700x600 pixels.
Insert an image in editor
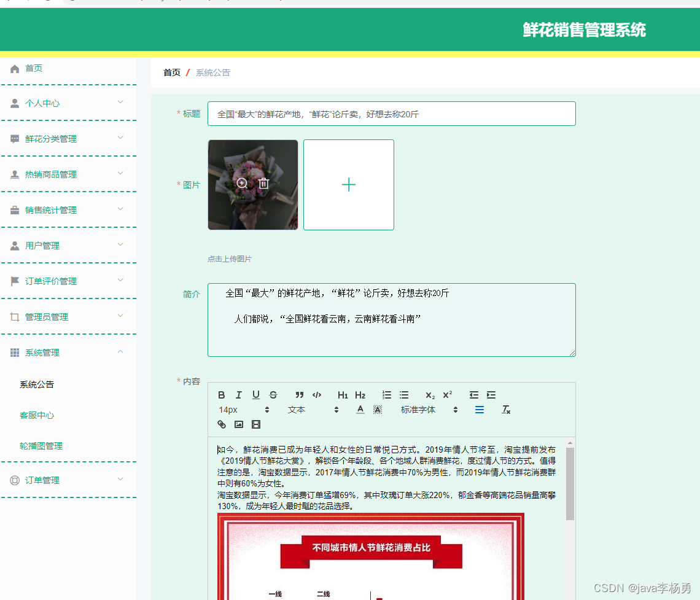pyautogui.click(x=239, y=424)
